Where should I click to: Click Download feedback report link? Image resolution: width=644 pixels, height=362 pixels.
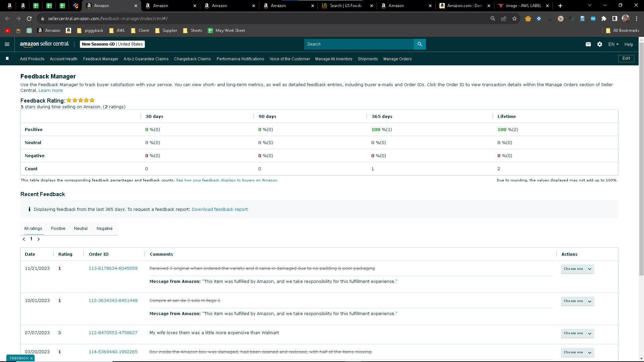pos(220,209)
